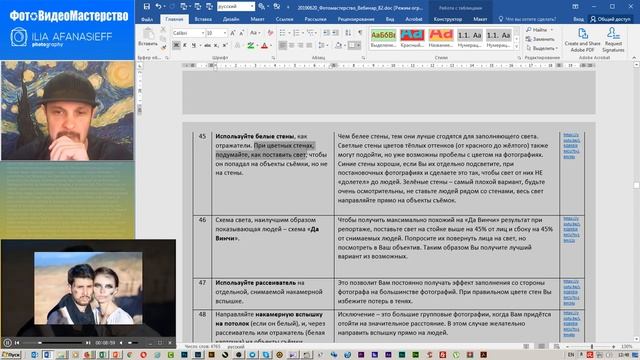Click the Вход sign-in button
The image size is (640, 360).
[578, 19]
